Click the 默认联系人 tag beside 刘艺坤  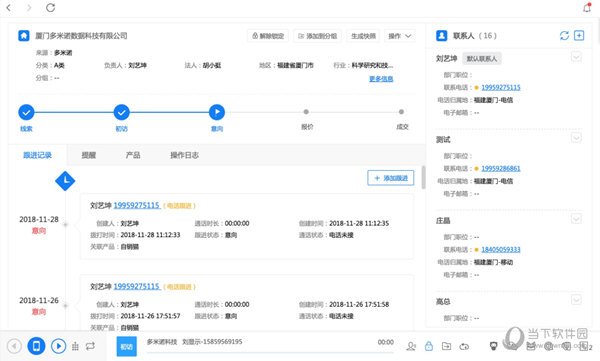click(482, 59)
